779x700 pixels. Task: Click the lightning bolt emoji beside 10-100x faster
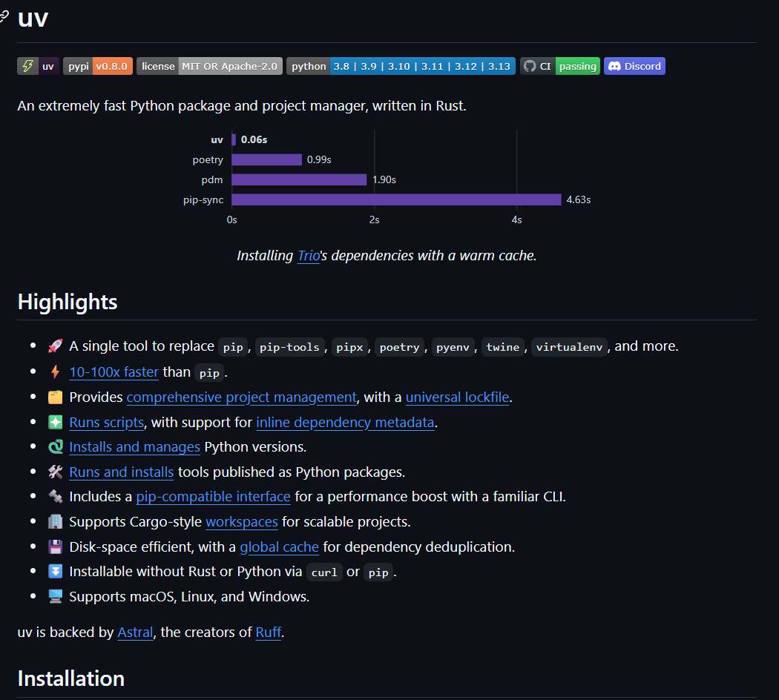55,372
